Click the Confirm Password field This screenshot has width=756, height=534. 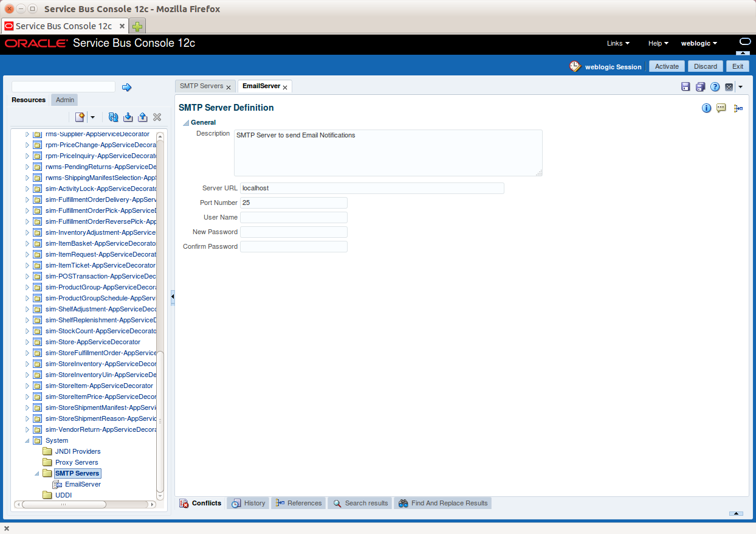tap(294, 246)
